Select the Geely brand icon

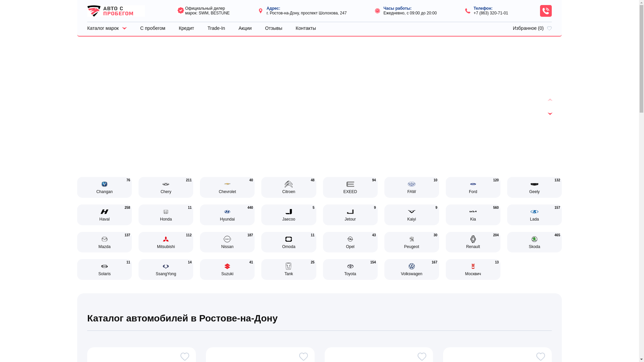point(534,184)
